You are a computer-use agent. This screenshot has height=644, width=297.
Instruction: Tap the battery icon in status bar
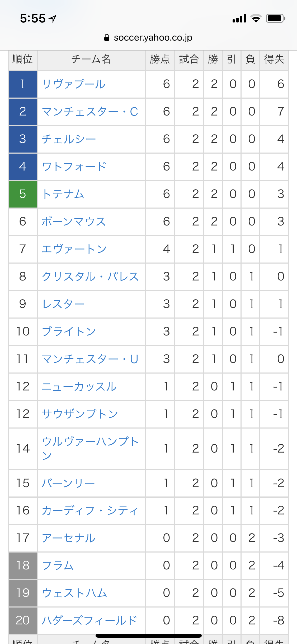[275, 19]
